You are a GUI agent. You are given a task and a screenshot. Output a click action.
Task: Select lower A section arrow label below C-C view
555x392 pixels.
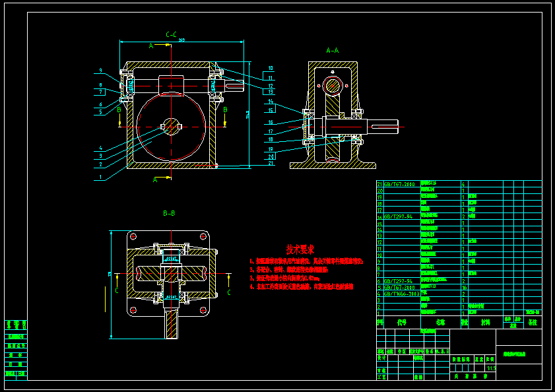click(155, 180)
